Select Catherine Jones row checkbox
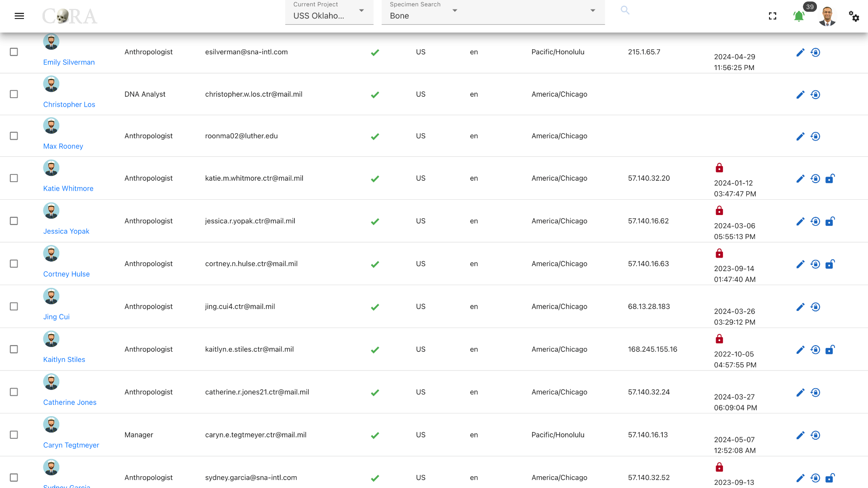This screenshot has width=868, height=488. tap(14, 392)
